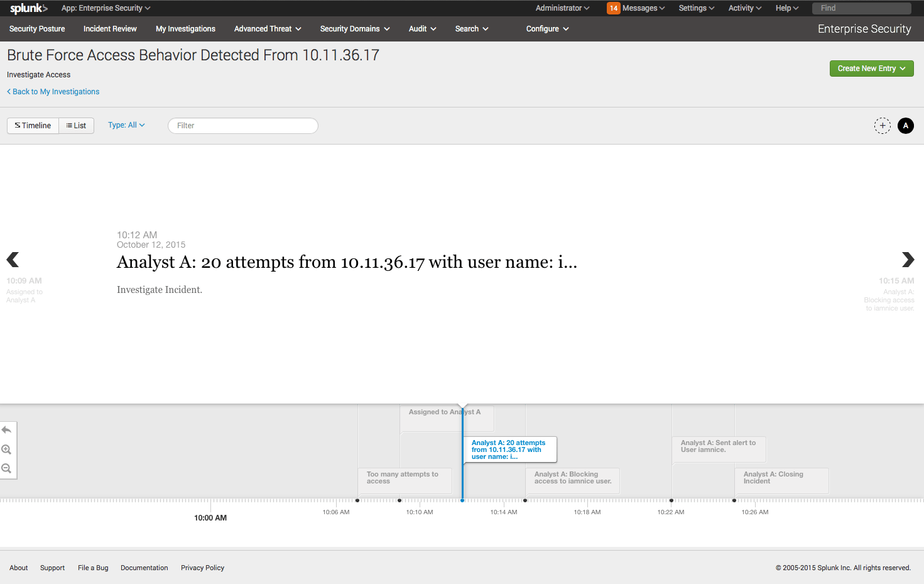
Task: Open the Documentation footer link
Action: click(x=144, y=568)
